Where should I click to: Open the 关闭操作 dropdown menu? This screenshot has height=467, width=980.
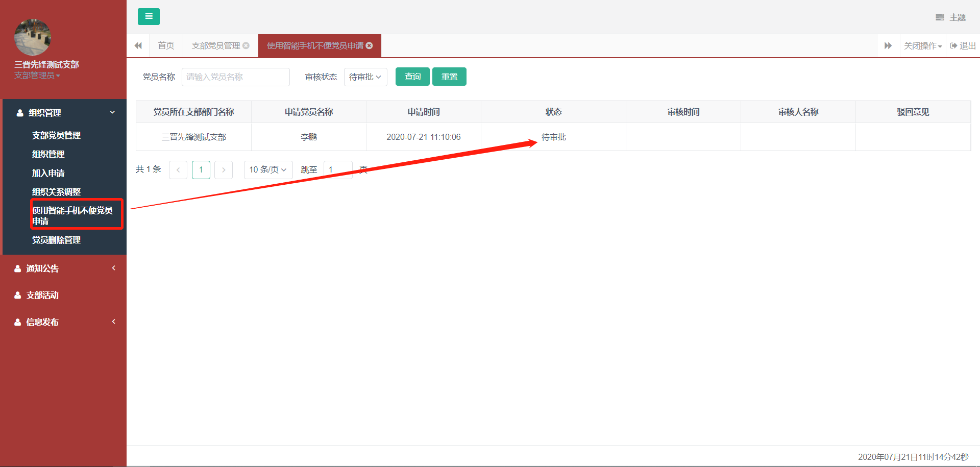tap(922, 46)
